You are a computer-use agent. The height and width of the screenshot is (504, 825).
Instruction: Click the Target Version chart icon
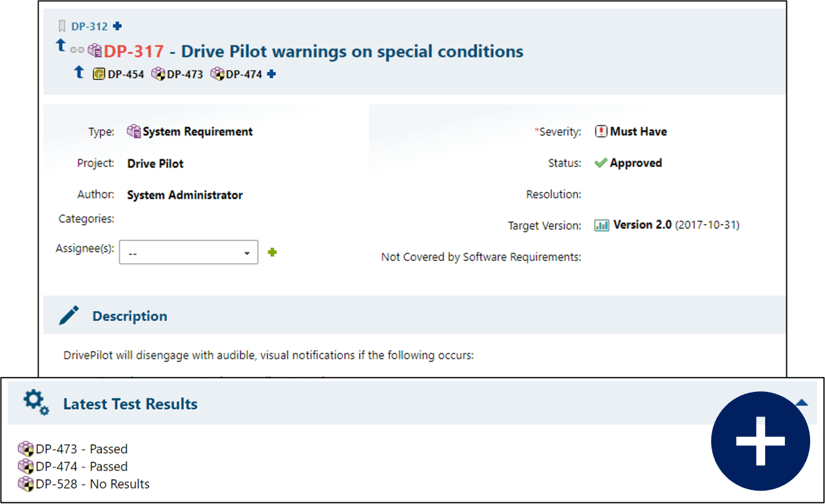[x=601, y=226]
